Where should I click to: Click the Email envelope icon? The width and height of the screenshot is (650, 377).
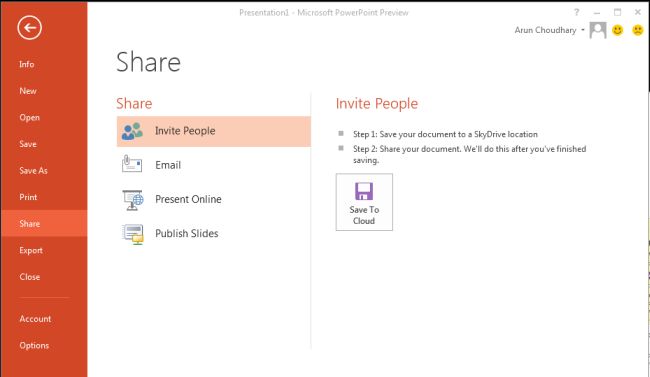pyautogui.click(x=132, y=164)
